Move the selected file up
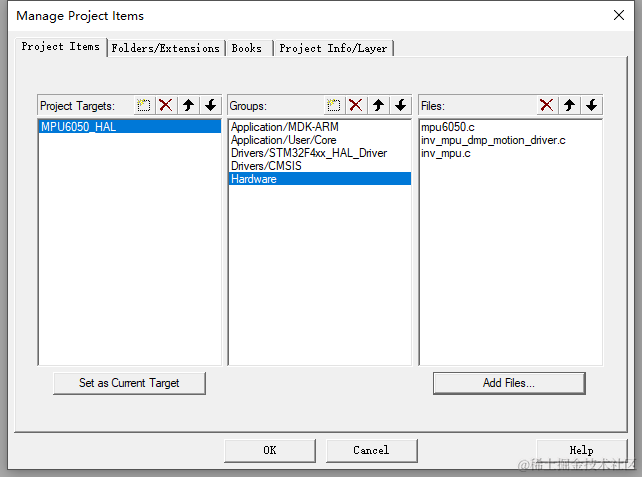Image resolution: width=642 pixels, height=477 pixels. pyautogui.click(x=569, y=106)
